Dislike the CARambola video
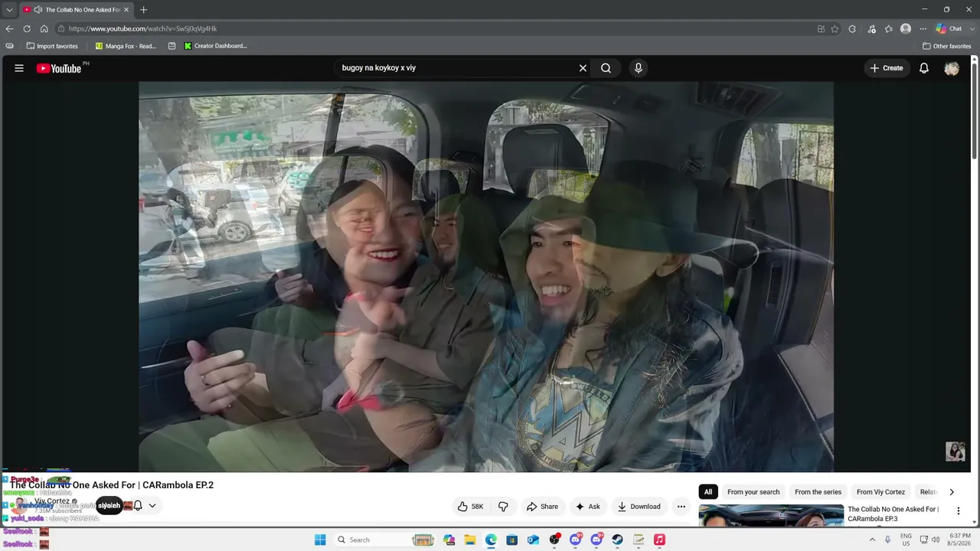This screenshot has height=551, width=980. 503,507
